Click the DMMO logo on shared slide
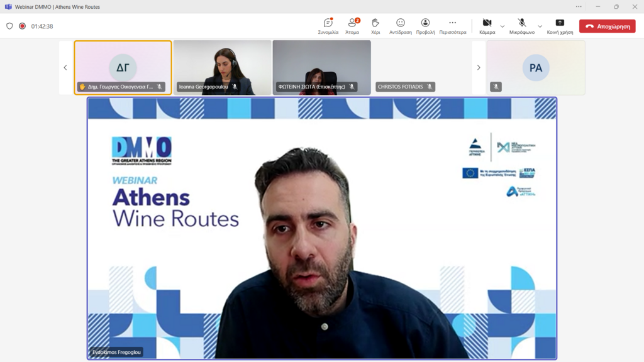This screenshot has width=644, height=362. click(x=142, y=151)
